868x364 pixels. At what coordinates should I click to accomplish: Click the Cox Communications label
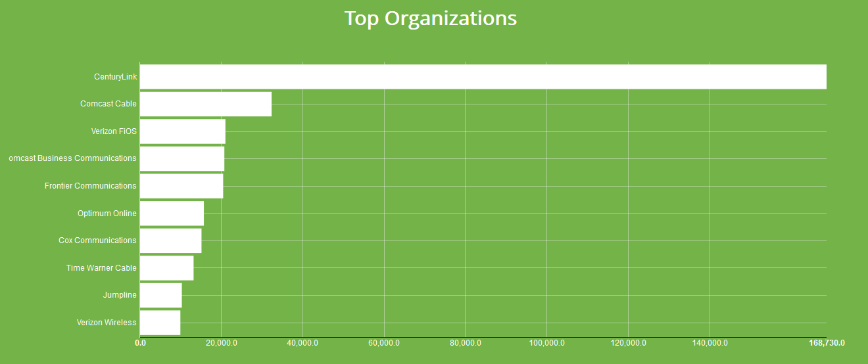[x=98, y=240]
